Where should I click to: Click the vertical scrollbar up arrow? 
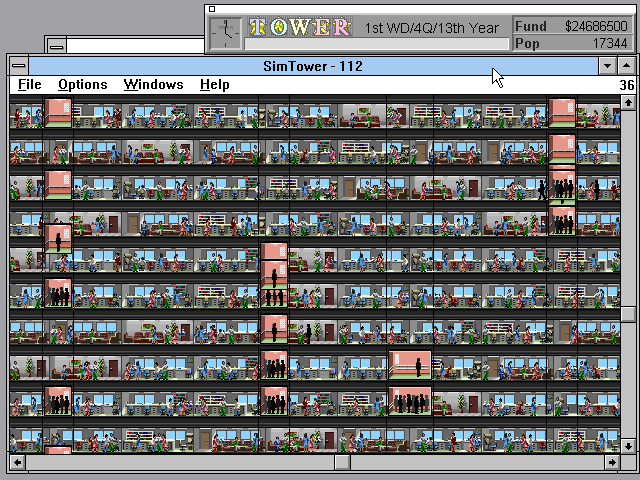[628, 102]
